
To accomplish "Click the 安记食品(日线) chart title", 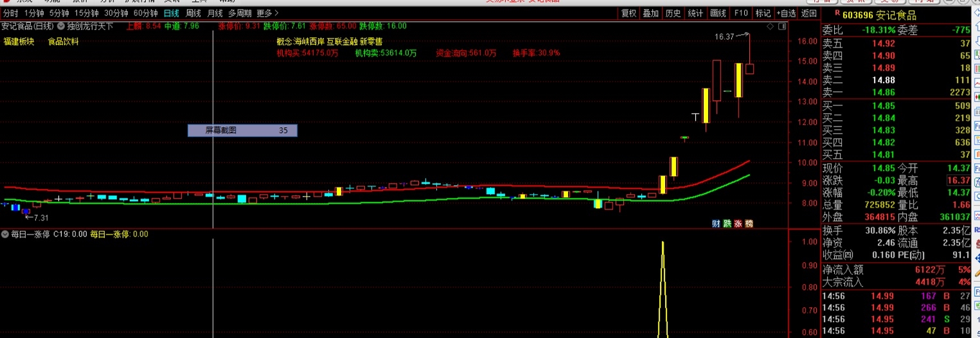I will 28,26.
